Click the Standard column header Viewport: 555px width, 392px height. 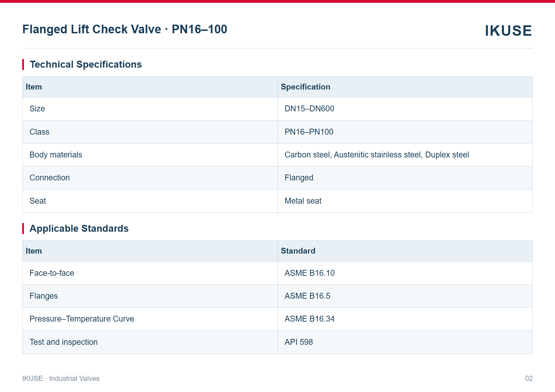coord(298,251)
